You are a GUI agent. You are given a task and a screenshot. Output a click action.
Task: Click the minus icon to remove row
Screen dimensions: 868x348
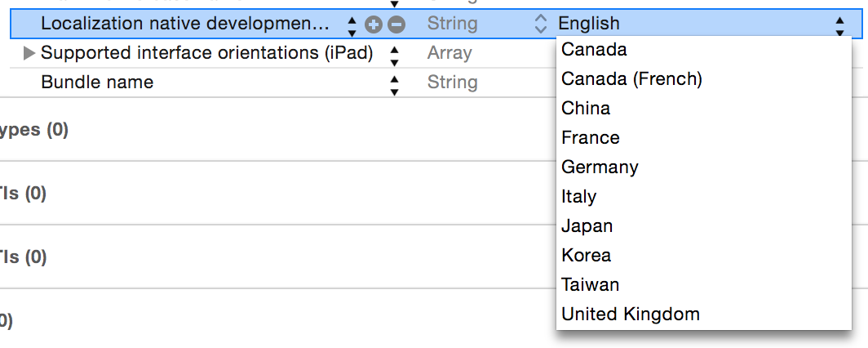point(396,25)
